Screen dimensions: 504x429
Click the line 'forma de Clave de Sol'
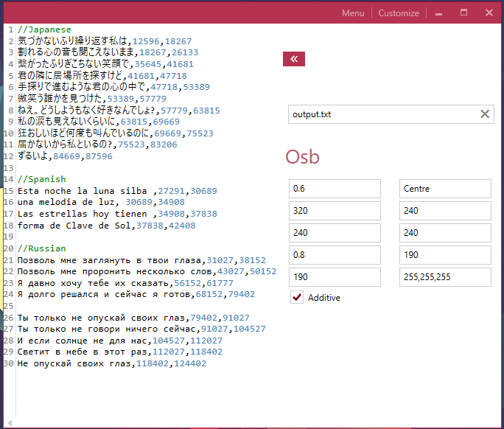point(106,225)
